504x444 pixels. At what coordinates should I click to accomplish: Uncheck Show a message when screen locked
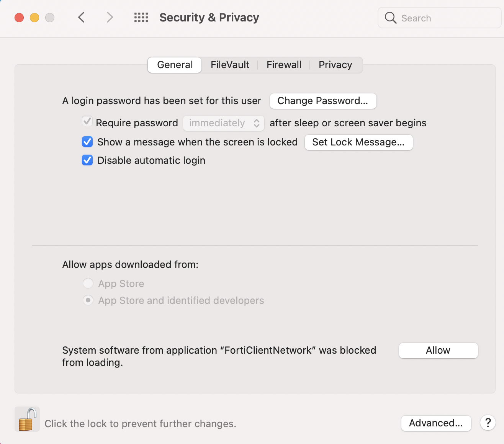click(87, 142)
